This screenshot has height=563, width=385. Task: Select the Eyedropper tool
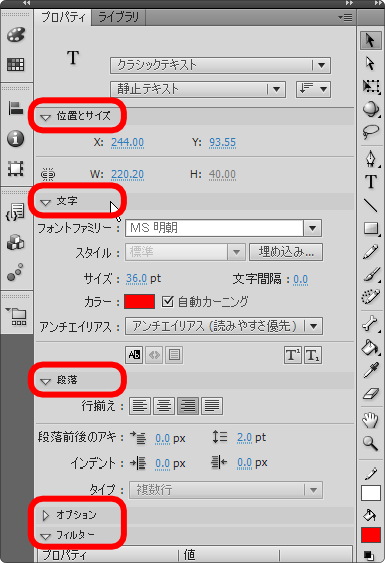(371, 371)
